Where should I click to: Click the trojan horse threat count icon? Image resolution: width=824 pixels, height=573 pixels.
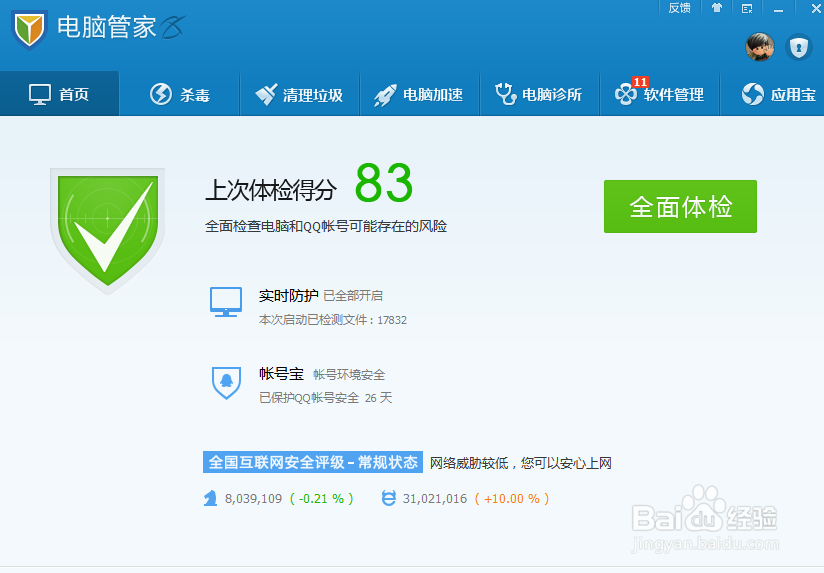click(x=210, y=498)
